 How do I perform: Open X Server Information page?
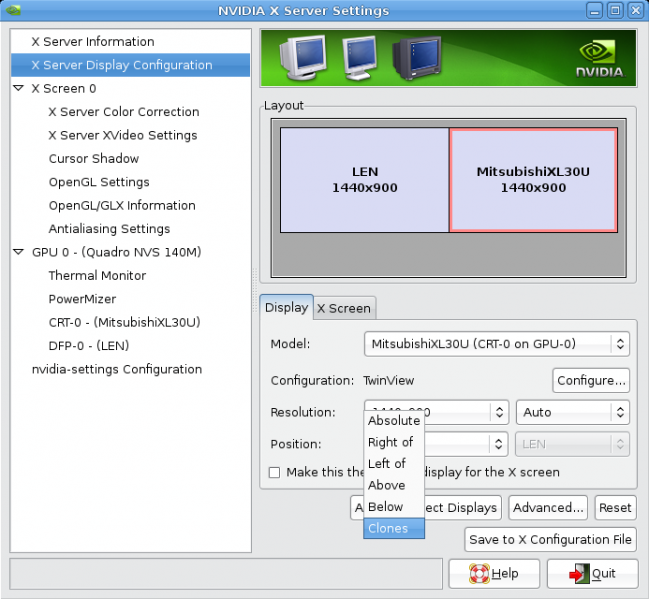pyautogui.click(x=93, y=41)
